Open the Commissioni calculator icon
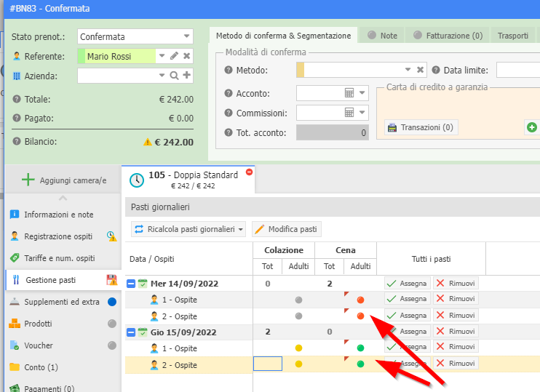 [x=349, y=113]
